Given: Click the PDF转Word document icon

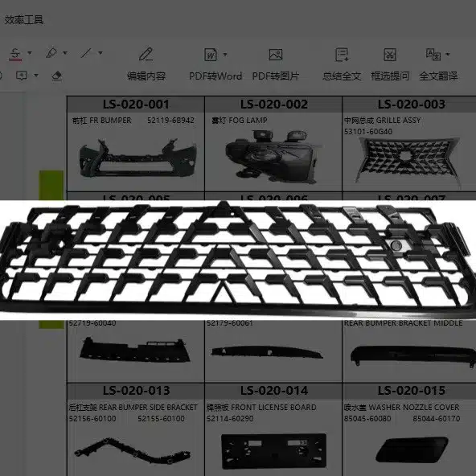Looking at the screenshot, I should (x=211, y=55).
